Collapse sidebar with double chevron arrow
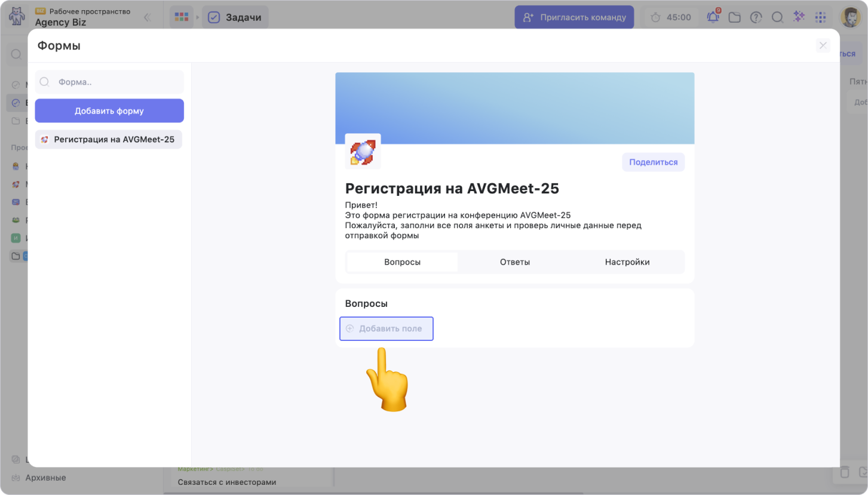868x495 pixels. point(147,17)
